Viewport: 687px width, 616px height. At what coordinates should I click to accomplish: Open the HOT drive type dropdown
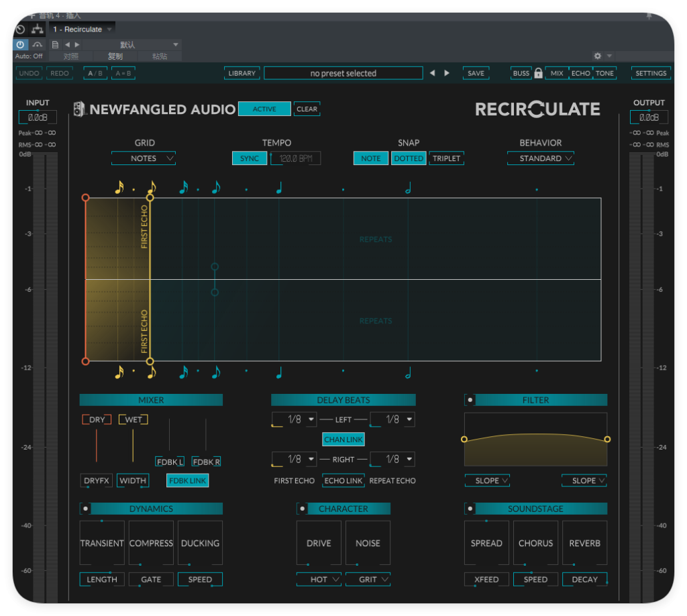coord(319,579)
